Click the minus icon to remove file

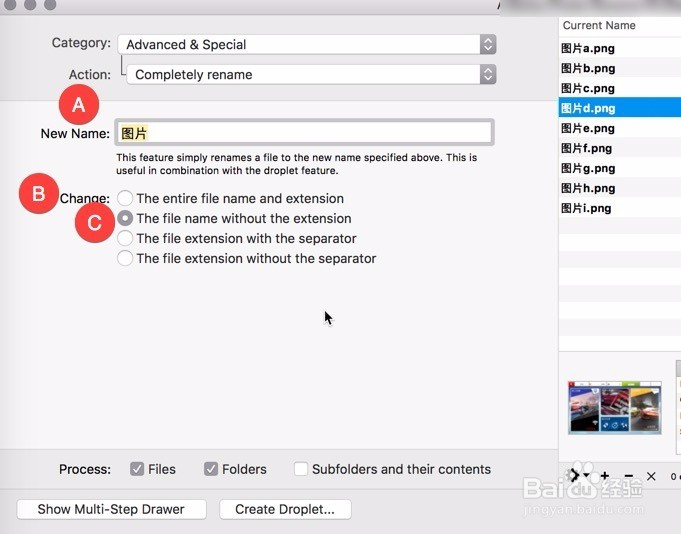(x=628, y=476)
